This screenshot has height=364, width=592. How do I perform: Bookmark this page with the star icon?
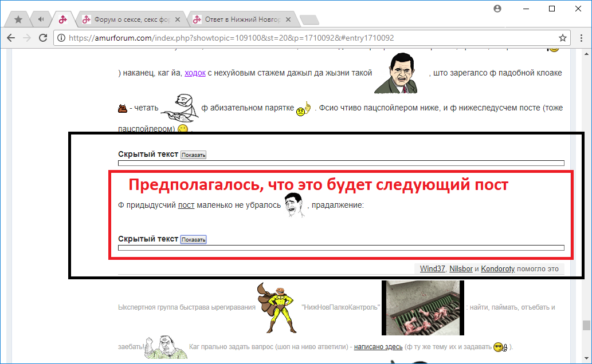click(x=563, y=38)
